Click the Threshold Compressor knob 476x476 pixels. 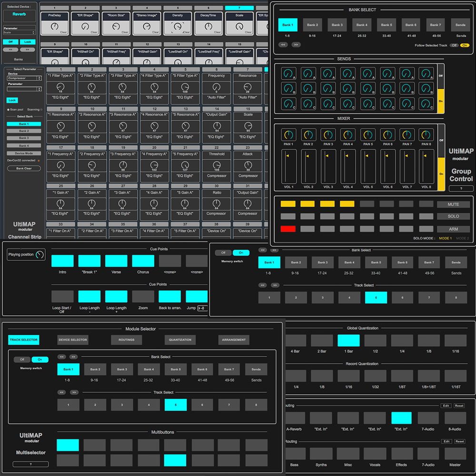[217, 165]
